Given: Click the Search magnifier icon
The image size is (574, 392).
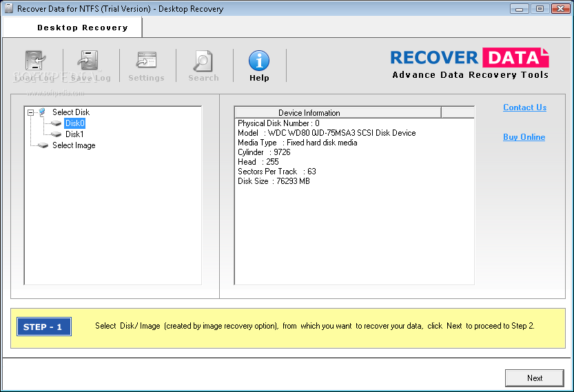Looking at the screenshot, I should coord(203,61).
